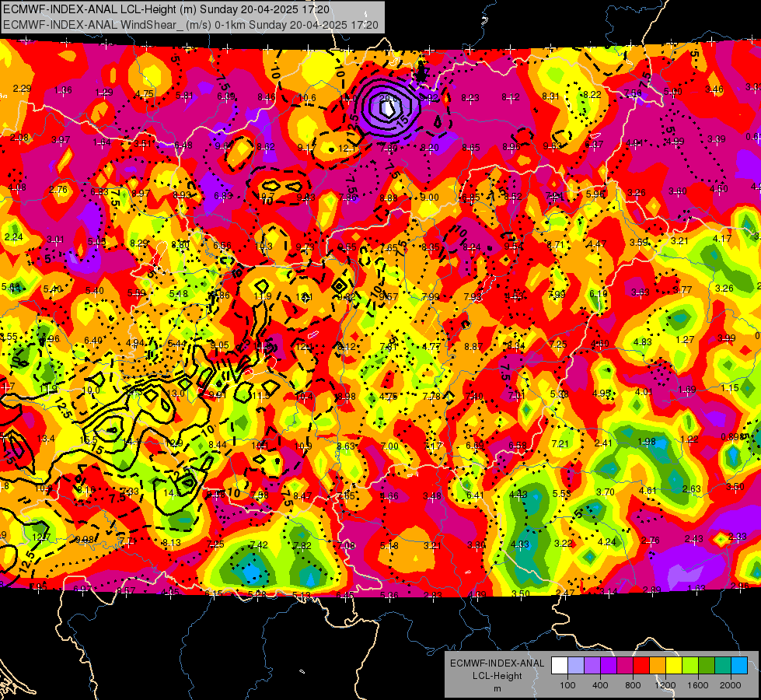Click the yellow legend swatch
The width and height of the screenshot is (761, 700).
tap(674, 666)
